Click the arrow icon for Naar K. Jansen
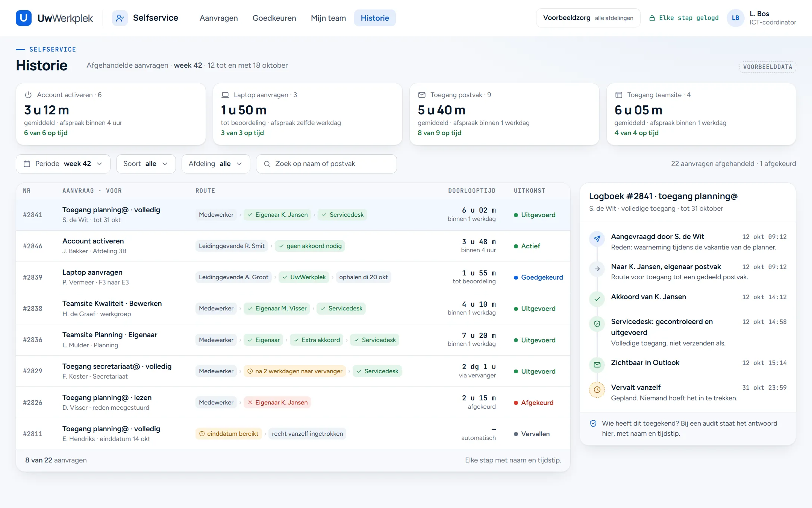This screenshot has width=812, height=508. pyautogui.click(x=597, y=269)
